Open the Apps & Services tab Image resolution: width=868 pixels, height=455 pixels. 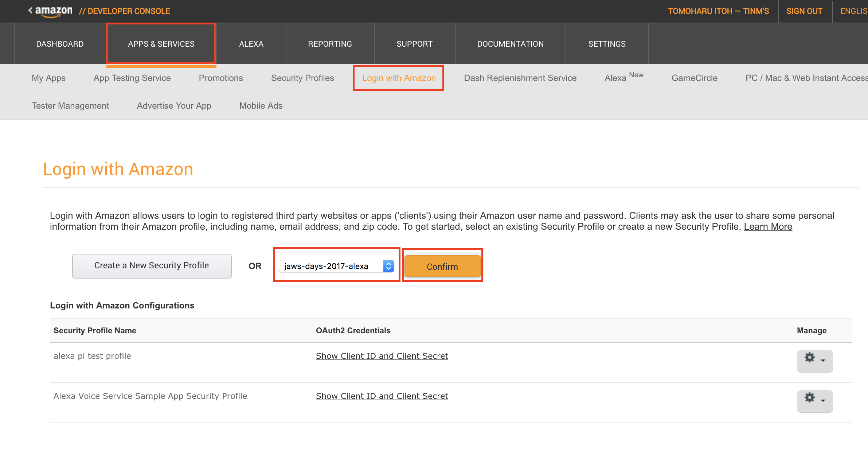161,44
